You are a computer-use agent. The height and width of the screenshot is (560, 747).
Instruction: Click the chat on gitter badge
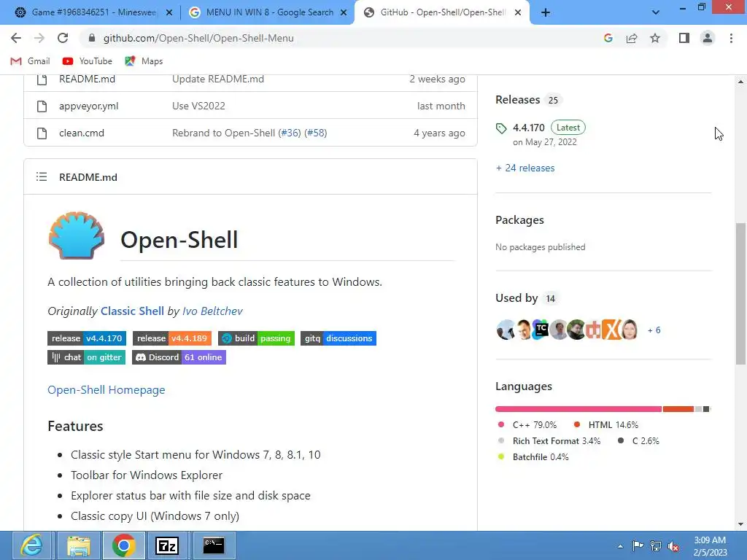pos(86,357)
